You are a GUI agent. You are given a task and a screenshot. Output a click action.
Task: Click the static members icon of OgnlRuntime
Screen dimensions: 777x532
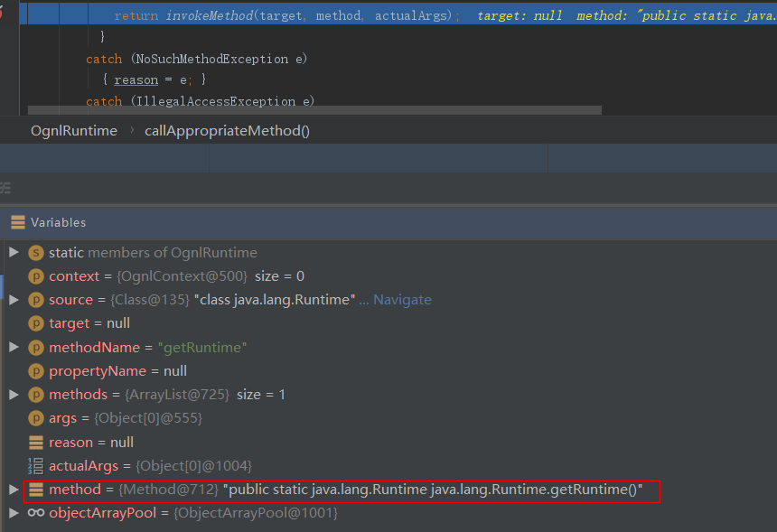click(36, 253)
